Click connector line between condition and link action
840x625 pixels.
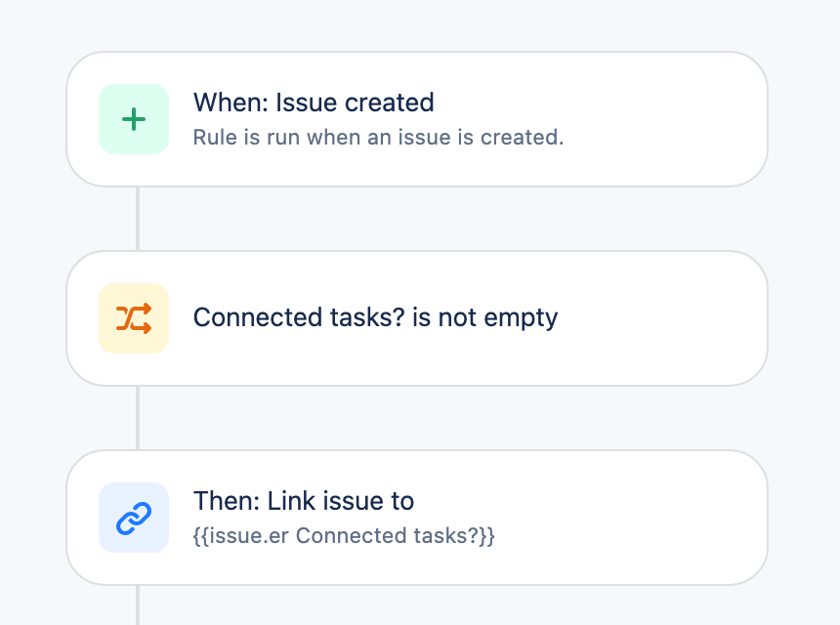click(138, 418)
